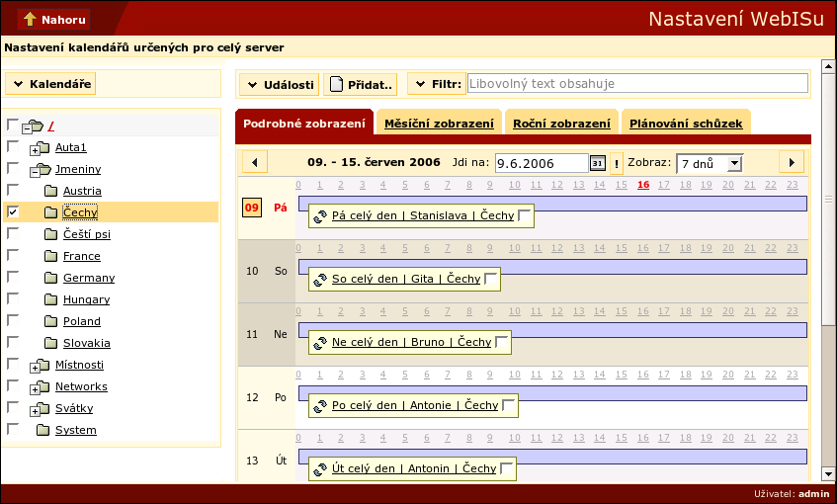This screenshot has width=837, height=504.
Task: Click the new document icon on Přidat
Action: point(336,84)
